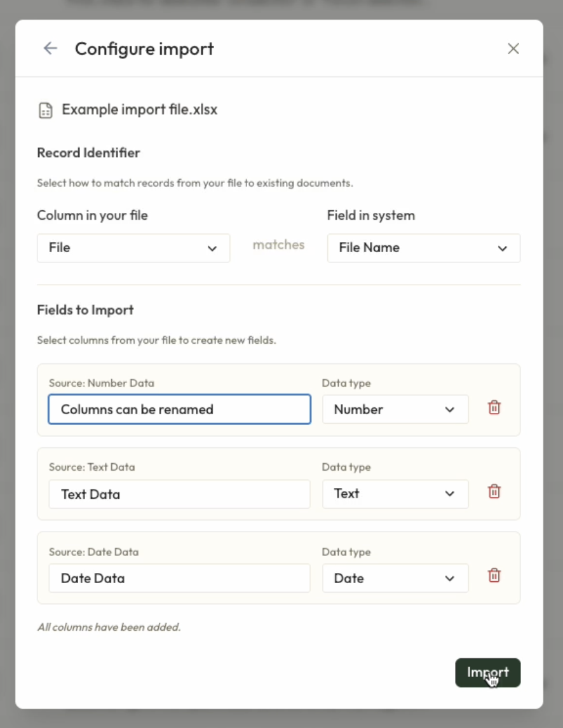Viewport: 563px width, 728px height.
Task: Delete the Number Data field row
Action: point(494,408)
